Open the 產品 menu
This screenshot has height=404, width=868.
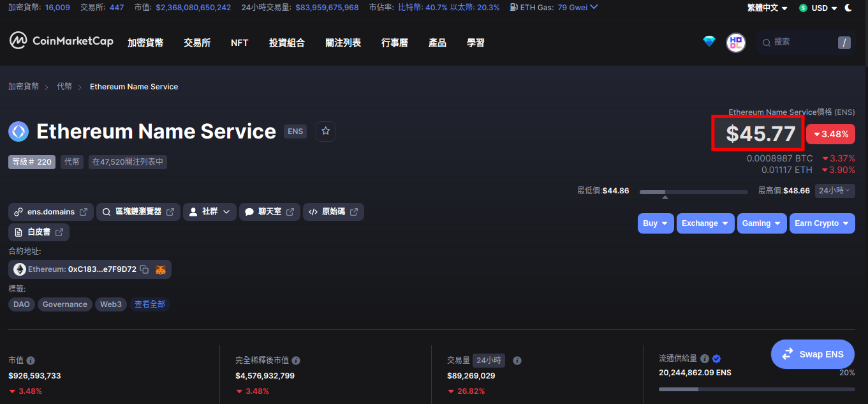438,43
